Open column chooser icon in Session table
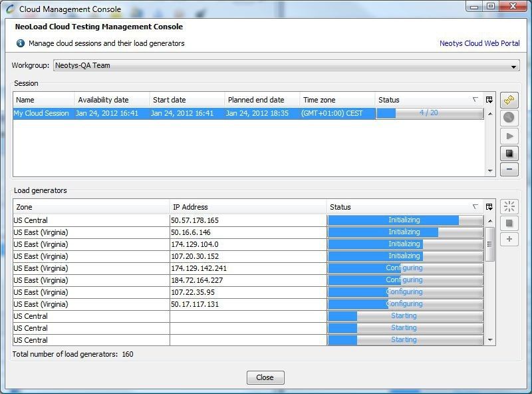Screen dimensions: 532x394 point(489,100)
